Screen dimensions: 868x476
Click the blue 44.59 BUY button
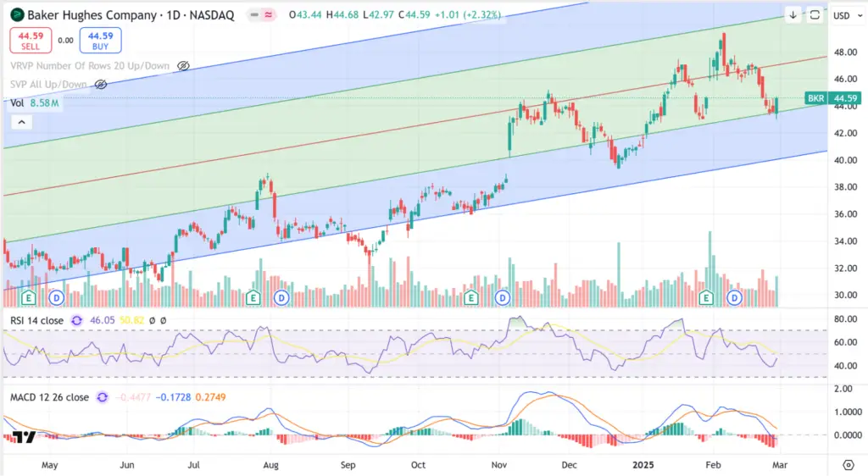point(100,41)
